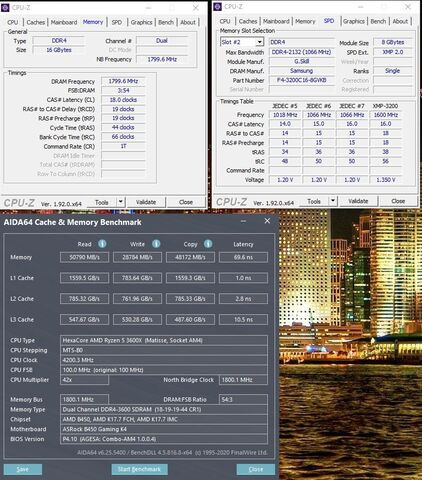422x480 pixels.
Task: Click CPU Multiplier value 42x
Action: pos(84,380)
